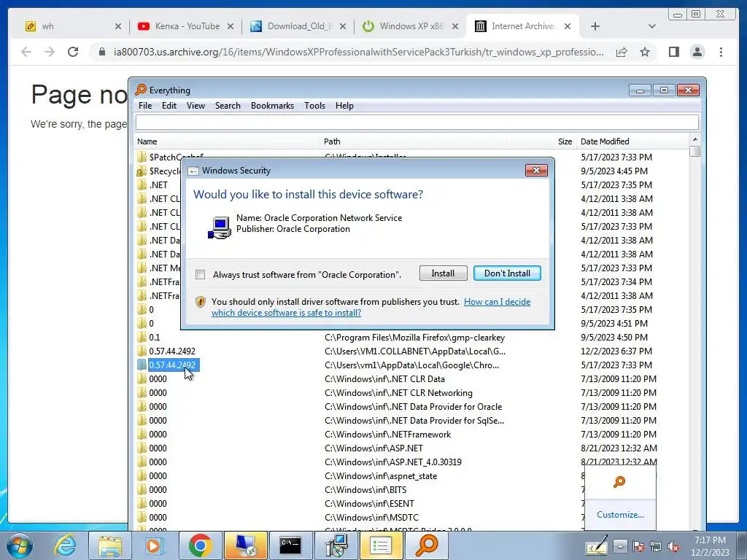Open the installer setup taskbar icon
This screenshot has height=560, width=747.
[336, 545]
